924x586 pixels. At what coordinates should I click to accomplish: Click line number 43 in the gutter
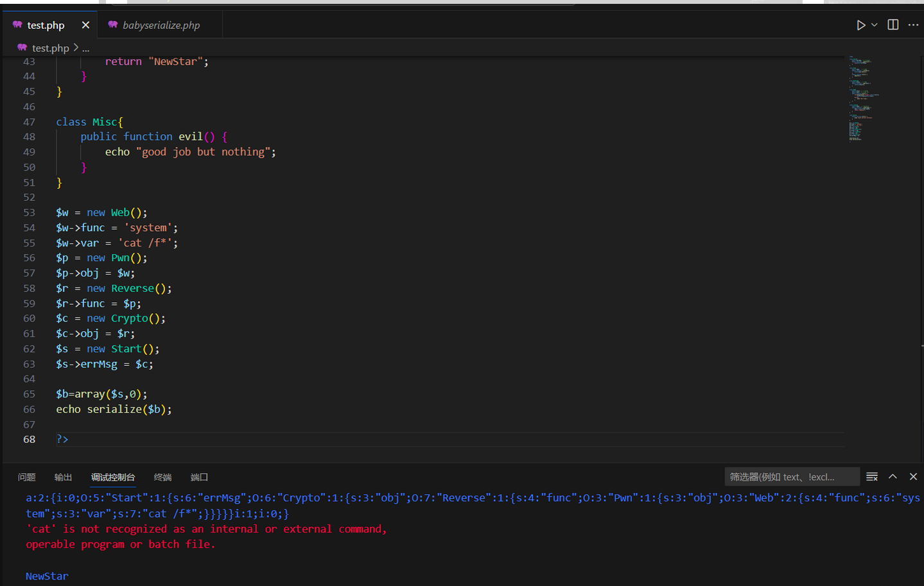(x=30, y=62)
